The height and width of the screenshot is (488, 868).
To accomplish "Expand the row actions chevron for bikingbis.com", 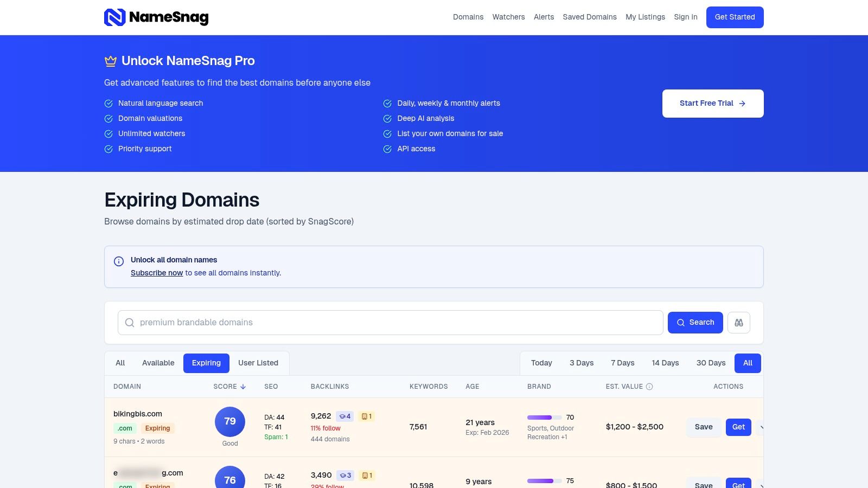I will (x=763, y=427).
